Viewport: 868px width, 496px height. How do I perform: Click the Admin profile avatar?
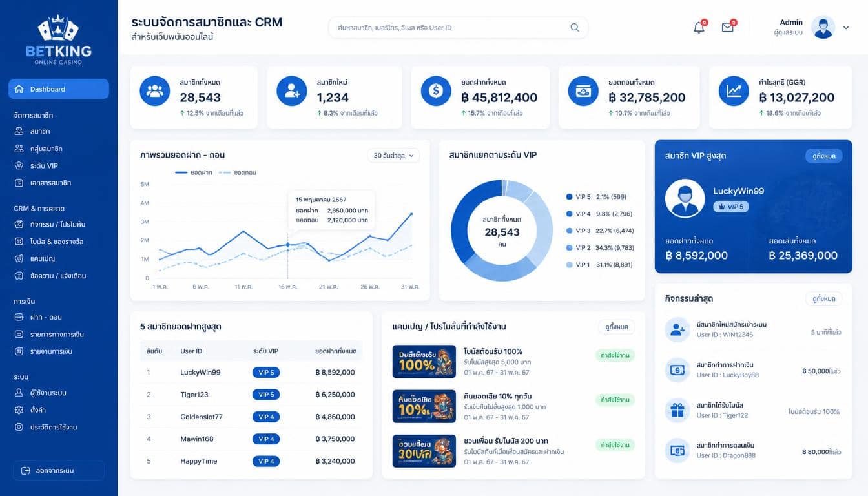(823, 27)
